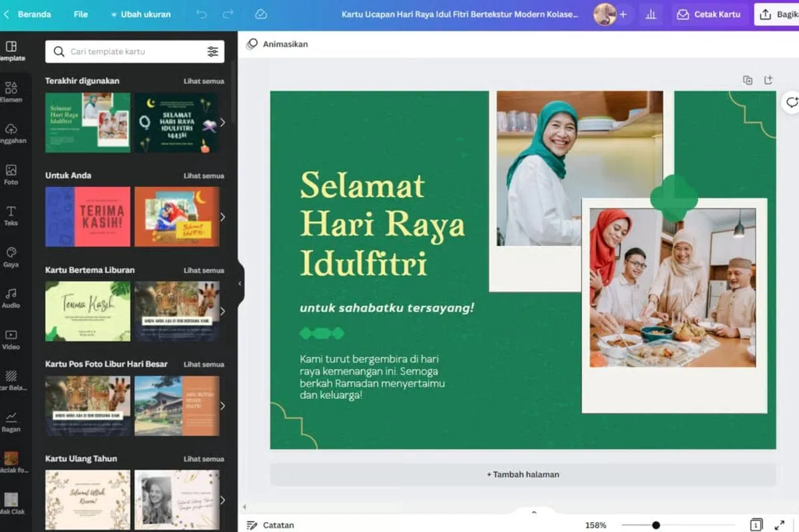Open the Gaya styles tab

[x=11, y=257]
